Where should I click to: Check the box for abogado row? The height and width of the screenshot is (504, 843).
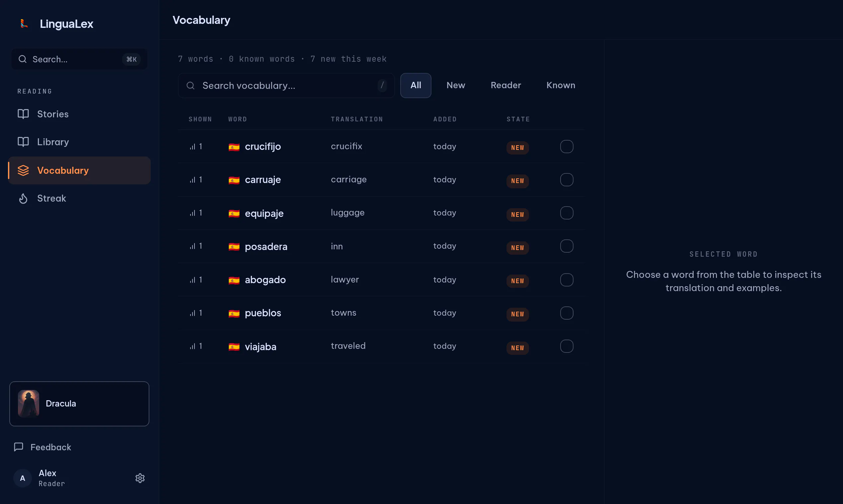point(566,280)
